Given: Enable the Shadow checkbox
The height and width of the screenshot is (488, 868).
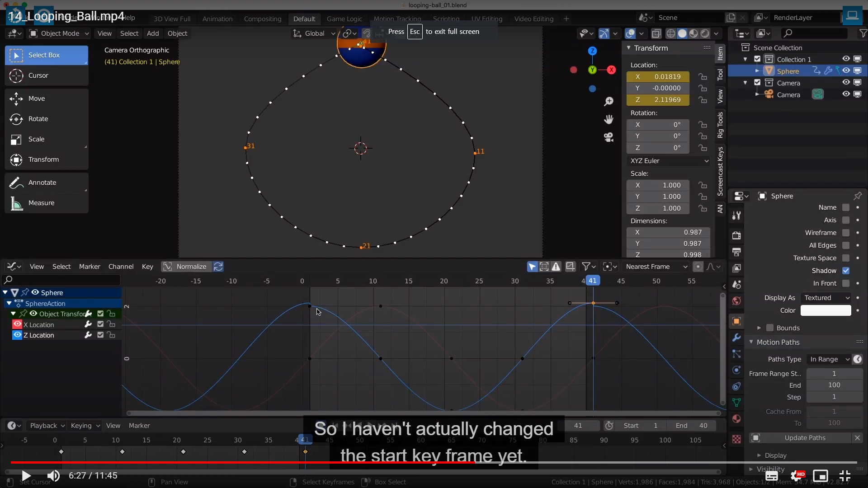Looking at the screenshot, I should [x=846, y=271].
